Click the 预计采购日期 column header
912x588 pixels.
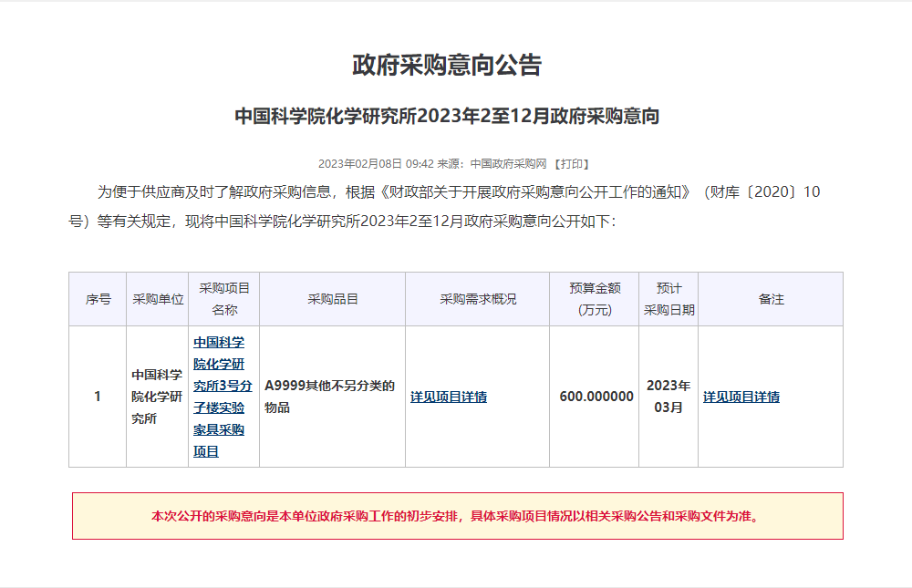668,299
